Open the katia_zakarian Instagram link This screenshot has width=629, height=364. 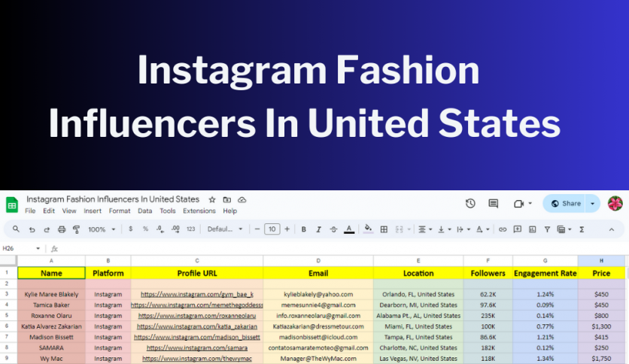[x=197, y=326]
